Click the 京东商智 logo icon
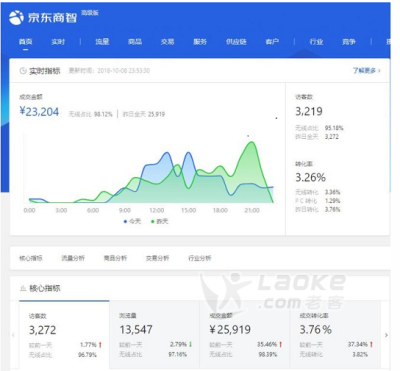 [16, 17]
